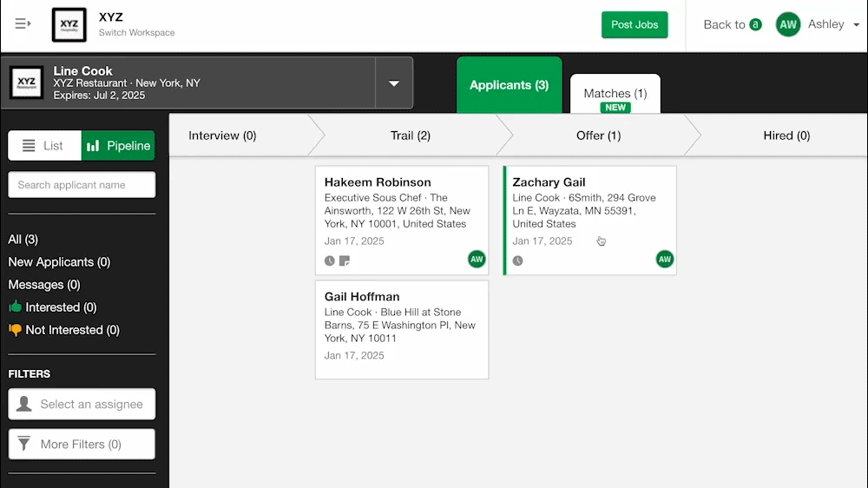Open More Filters (0) button
Screen dimensions: 868x488
(82, 444)
